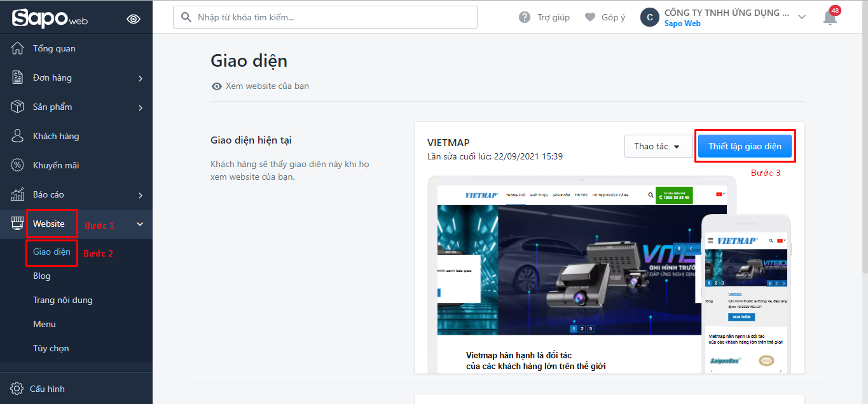The height and width of the screenshot is (404, 868).
Task: Click the round C account avatar
Action: 649,17
